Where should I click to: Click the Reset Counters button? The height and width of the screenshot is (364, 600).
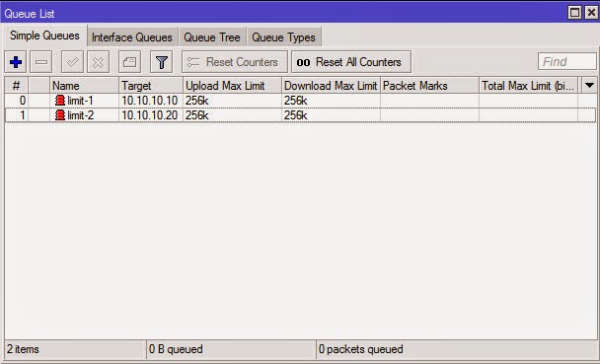point(235,62)
